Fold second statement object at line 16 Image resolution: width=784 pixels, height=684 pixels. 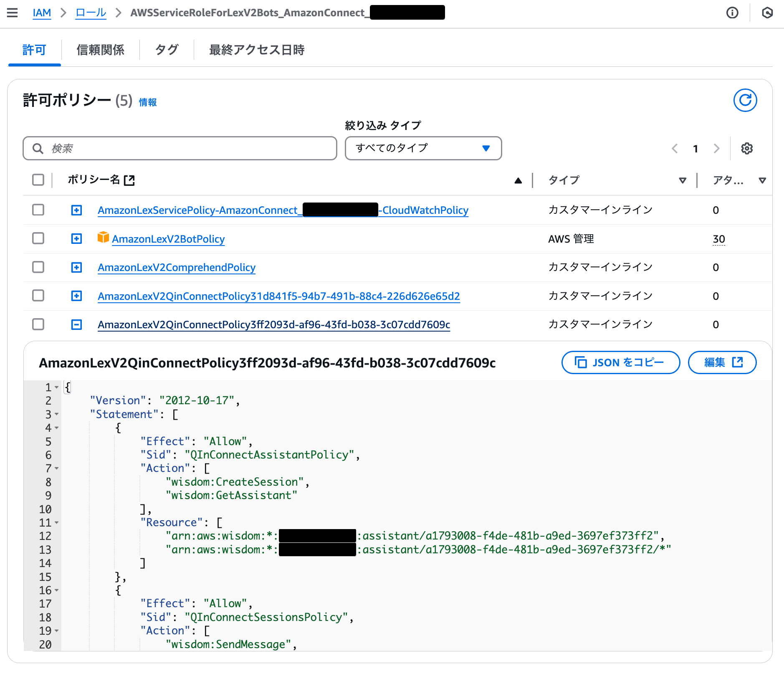click(56, 590)
